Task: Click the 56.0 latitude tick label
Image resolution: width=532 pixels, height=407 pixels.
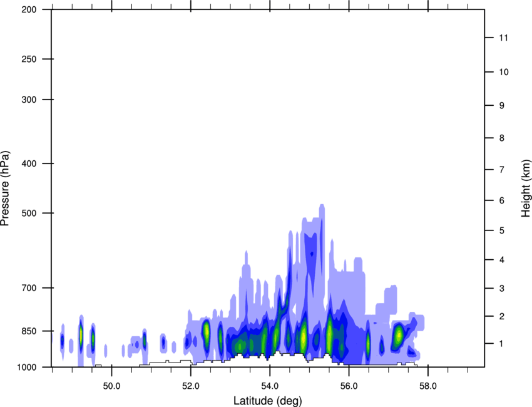Action: click(x=349, y=386)
